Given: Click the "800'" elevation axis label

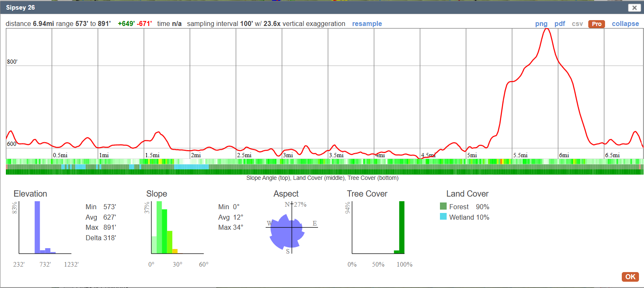Looking at the screenshot, I should 12,62.
